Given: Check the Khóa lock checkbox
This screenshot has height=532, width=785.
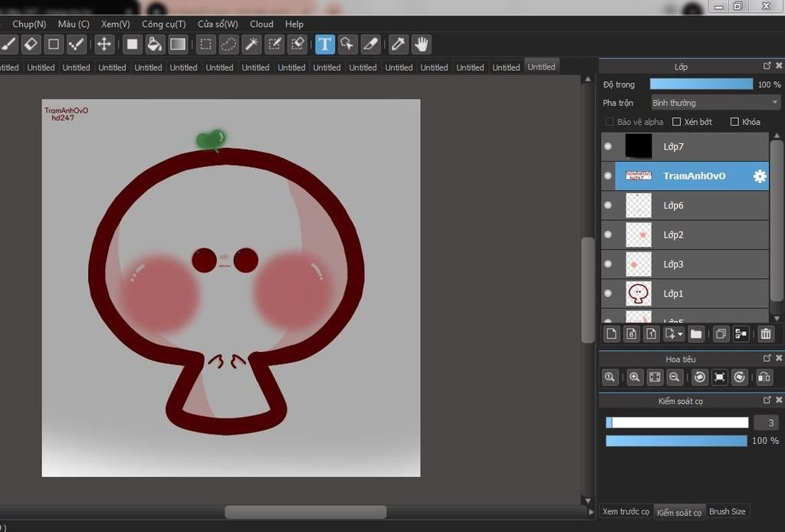Looking at the screenshot, I should (734, 122).
